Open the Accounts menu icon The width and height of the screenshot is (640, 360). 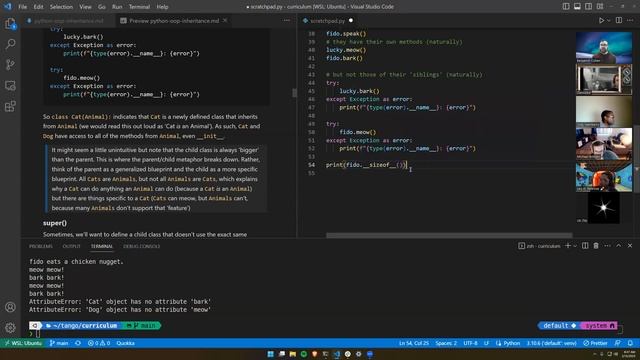coord(11,307)
